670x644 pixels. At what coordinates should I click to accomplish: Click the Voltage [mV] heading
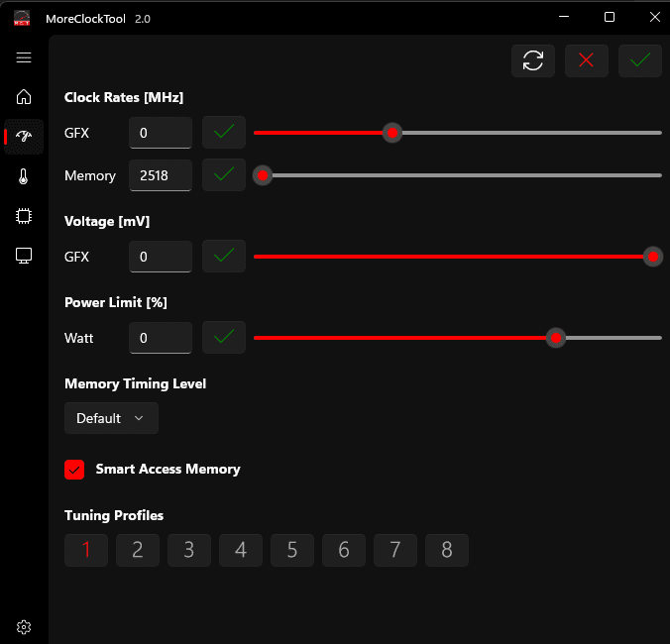click(x=107, y=221)
